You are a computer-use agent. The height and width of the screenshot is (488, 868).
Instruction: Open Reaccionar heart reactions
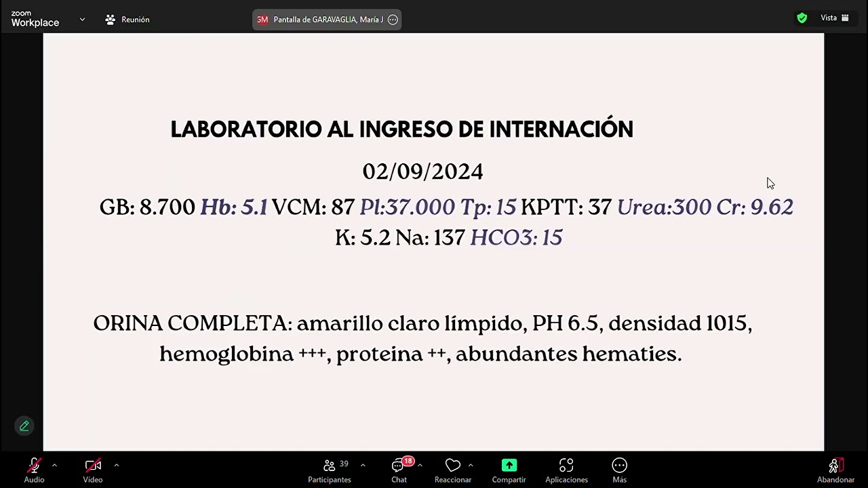[x=453, y=471]
